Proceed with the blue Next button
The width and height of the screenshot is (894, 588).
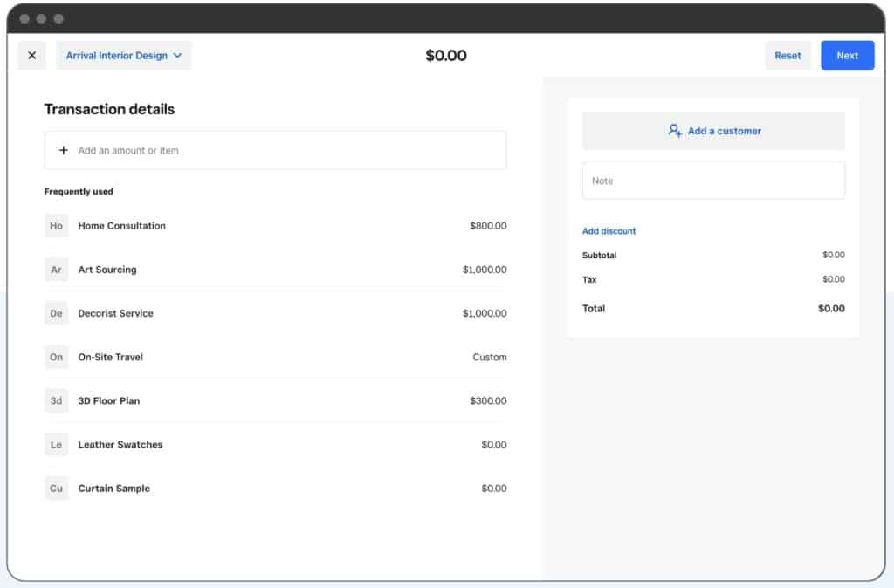(x=847, y=56)
